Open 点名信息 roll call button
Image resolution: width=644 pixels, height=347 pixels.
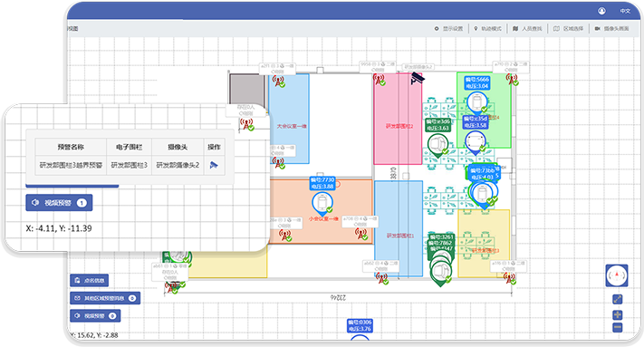coord(90,281)
